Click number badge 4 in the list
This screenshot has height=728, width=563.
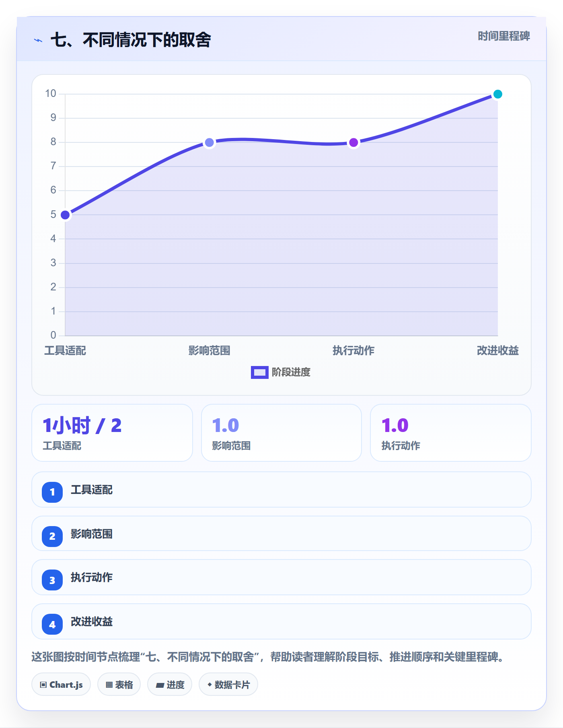(x=52, y=624)
